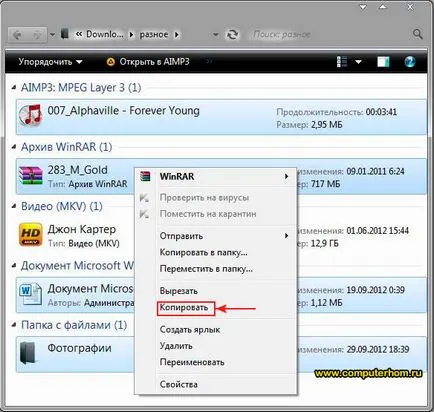This screenshot has height=412, width=434.
Task: Select the Документ Microsoft Word file
Action: (75, 295)
